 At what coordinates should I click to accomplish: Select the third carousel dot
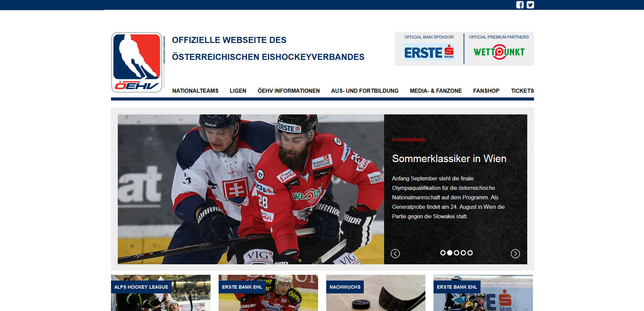coord(457,253)
